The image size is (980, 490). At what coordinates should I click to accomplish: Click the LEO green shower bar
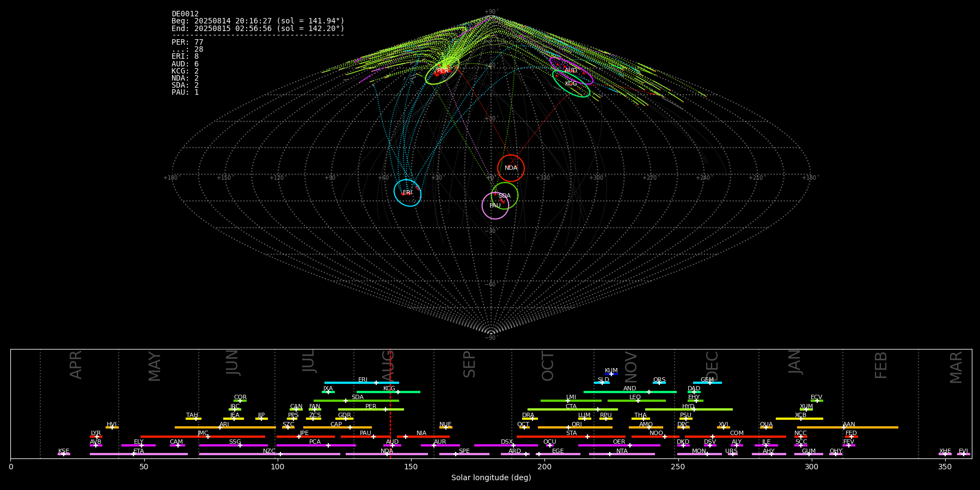click(636, 400)
